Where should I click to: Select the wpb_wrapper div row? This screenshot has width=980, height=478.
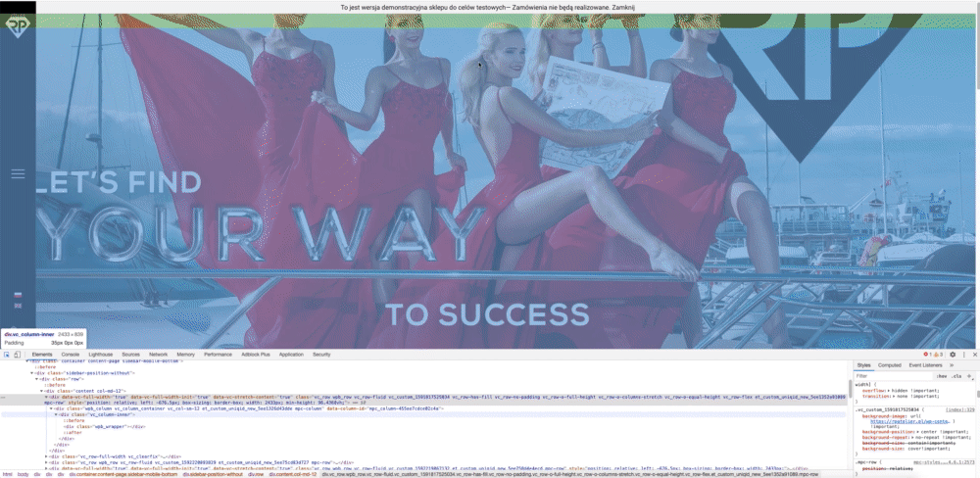point(105,426)
